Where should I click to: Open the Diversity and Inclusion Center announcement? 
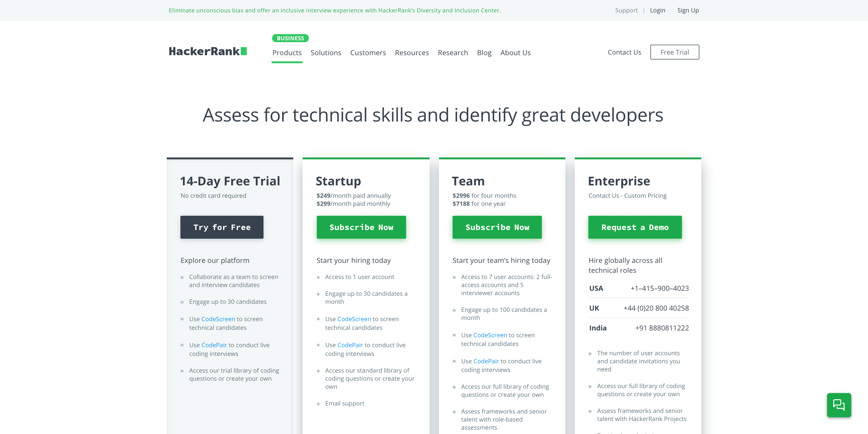point(334,11)
